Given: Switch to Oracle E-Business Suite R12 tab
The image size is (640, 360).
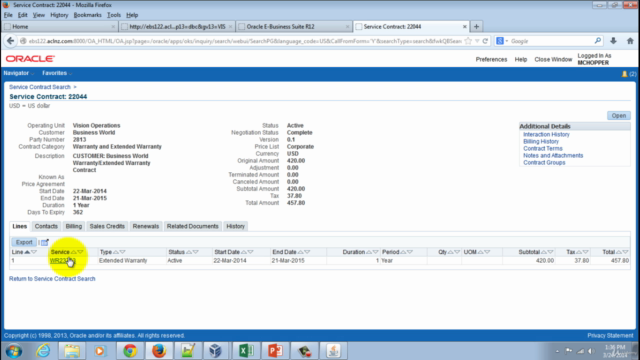Looking at the screenshot, I should point(294,27).
